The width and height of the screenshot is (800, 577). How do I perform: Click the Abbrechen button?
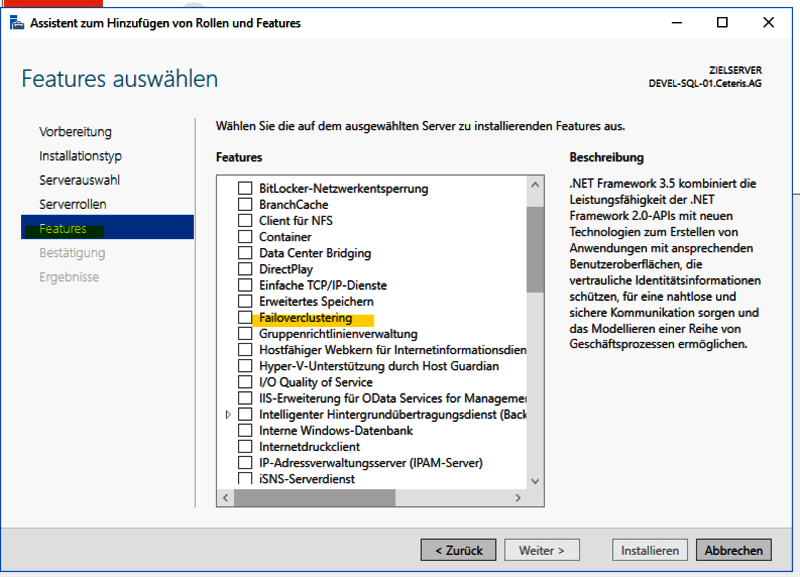(734, 550)
